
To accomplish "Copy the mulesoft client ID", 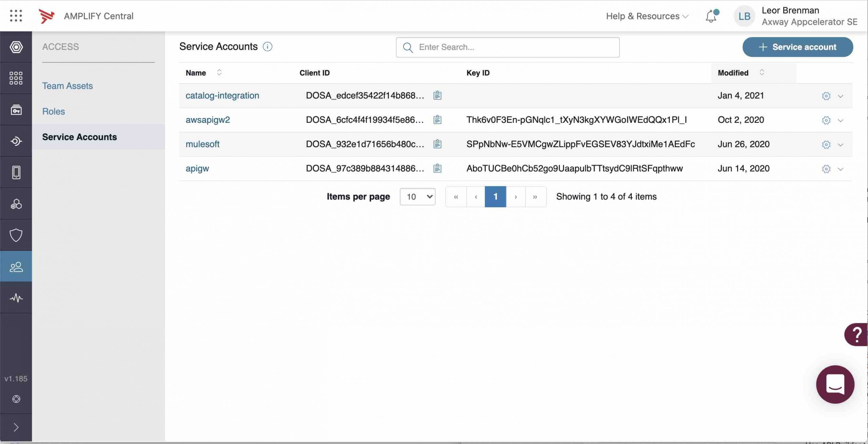I will pyautogui.click(x=437, y=144).
